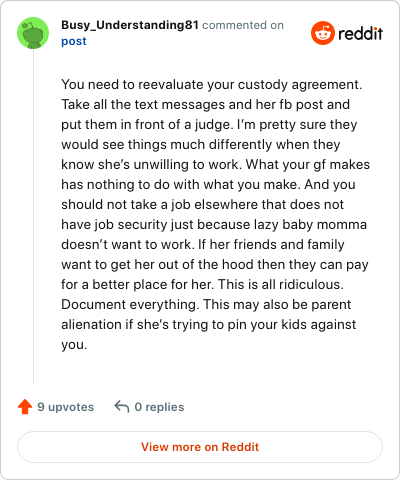
Task: Click the text 'Document everything.' in the comment
Action: click(x=130, y=305)
